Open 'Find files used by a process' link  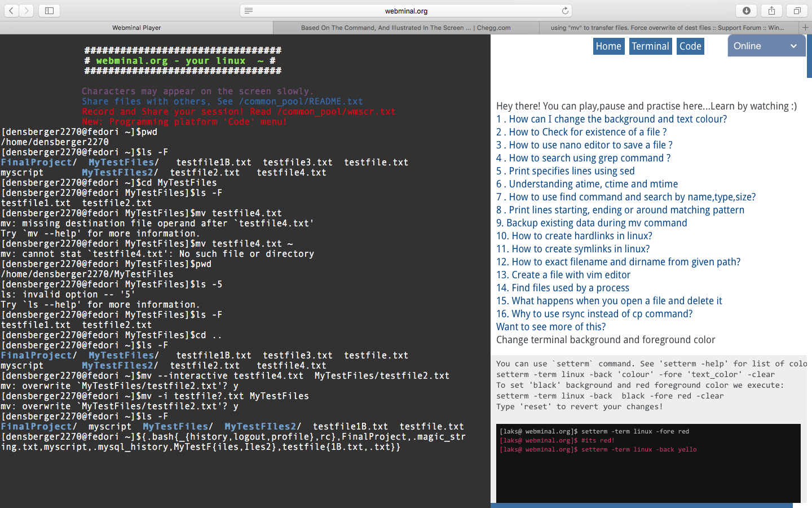tap(563, 288)
